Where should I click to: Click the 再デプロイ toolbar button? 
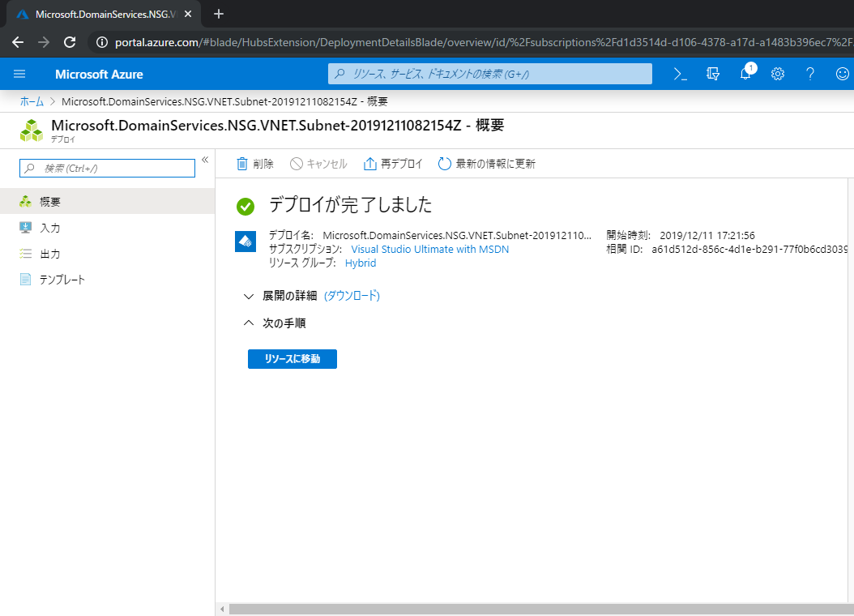coord(393,164)
